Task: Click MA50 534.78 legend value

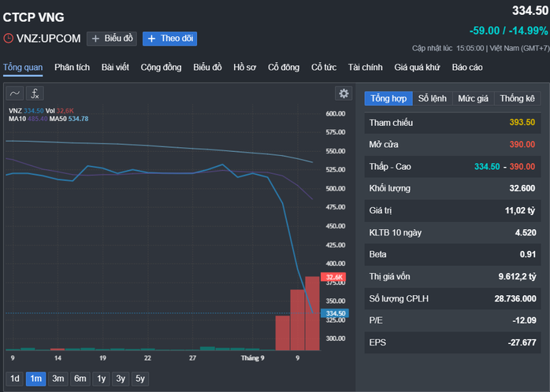Action: point(78,119)
